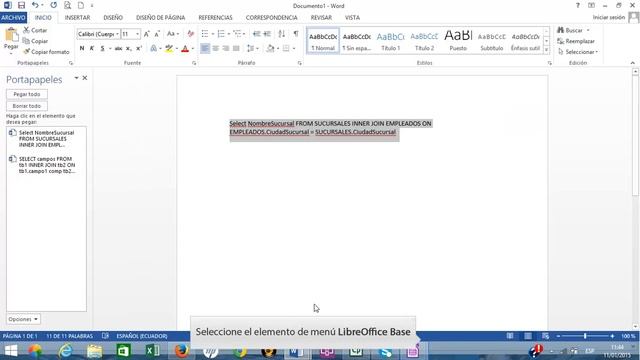Paste clipboard item SELECT campos FROM
This screenshot has width=640, height=360.
pyautogui.click(x=46, y=165)
